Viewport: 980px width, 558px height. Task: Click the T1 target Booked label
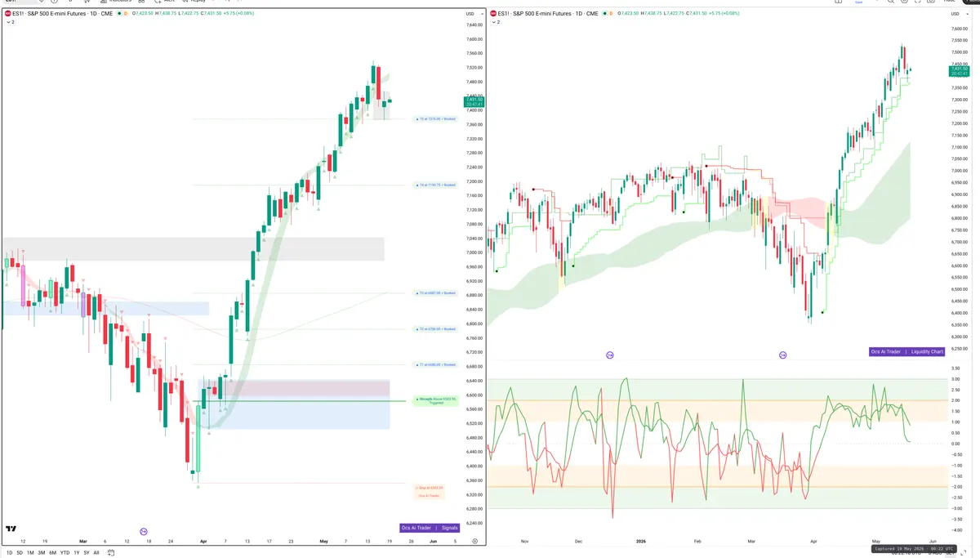[x=437, y=364]
